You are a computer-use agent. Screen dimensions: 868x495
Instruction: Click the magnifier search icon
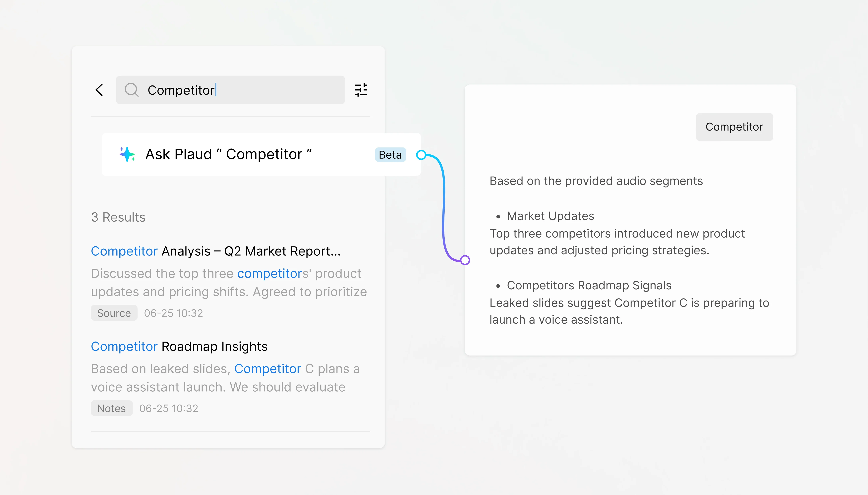(x=131, y=90)
